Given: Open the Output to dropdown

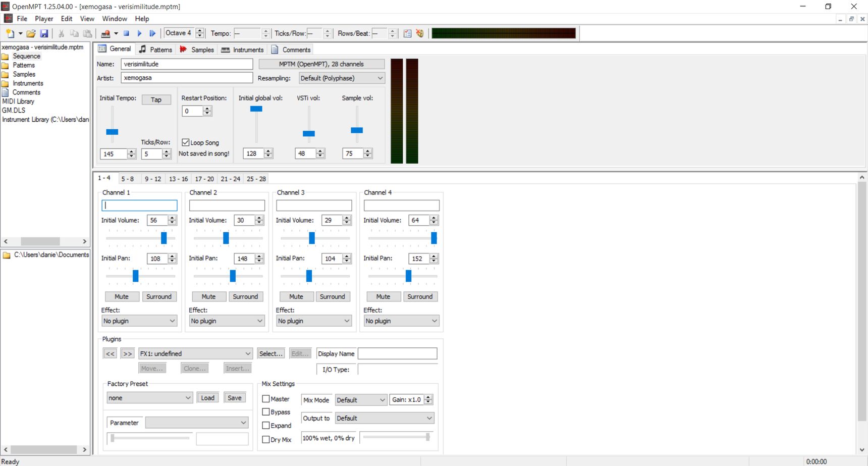Looking at the screenshot, I should (385, 418).
